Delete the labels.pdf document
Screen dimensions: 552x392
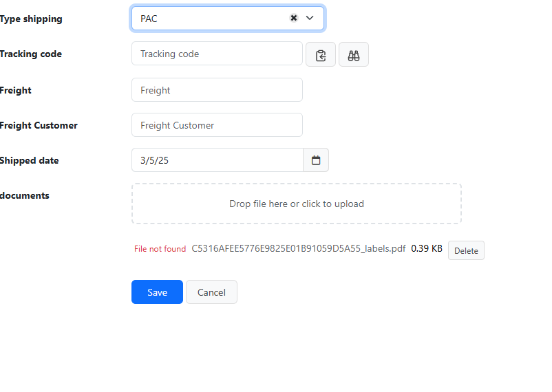pyautogui.click(x=466, y=250)
